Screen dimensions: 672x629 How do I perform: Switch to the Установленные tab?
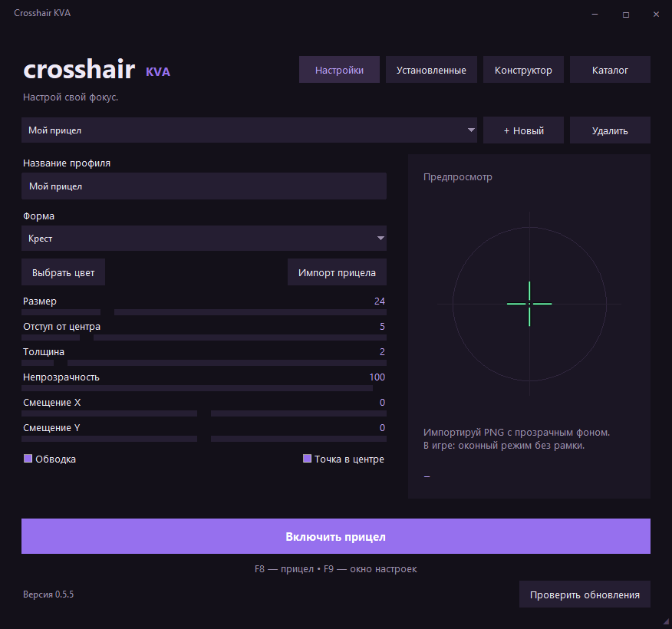point(431,69)
